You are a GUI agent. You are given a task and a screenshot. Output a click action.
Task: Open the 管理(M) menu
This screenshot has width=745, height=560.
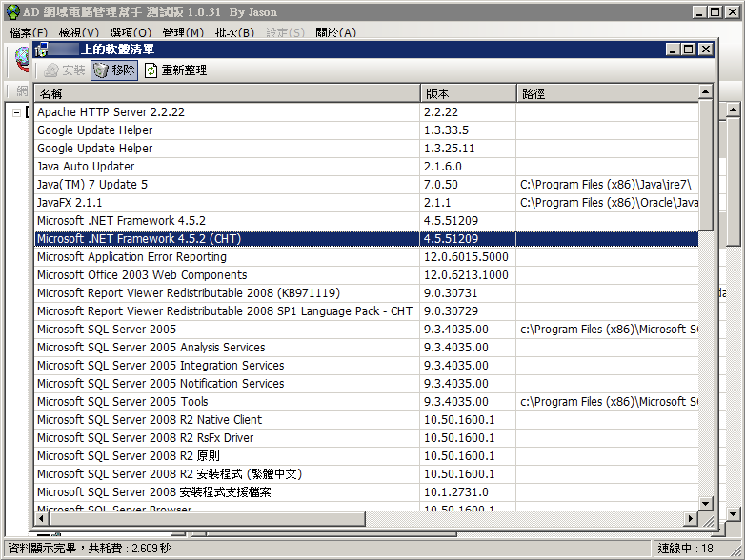[183, 32]
